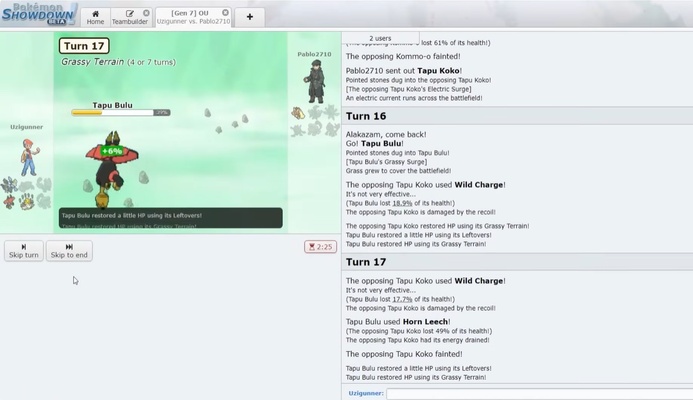Click the Pokémon Showdown logo

tap(39, 14)
